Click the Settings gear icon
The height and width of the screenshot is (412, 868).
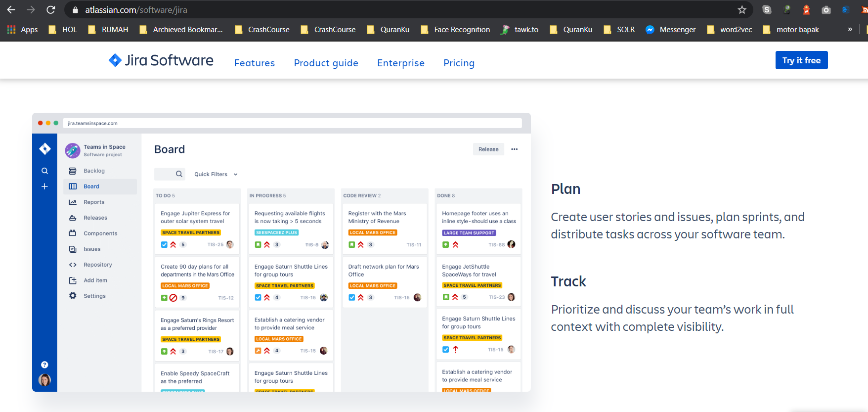(x=73, y=296)
